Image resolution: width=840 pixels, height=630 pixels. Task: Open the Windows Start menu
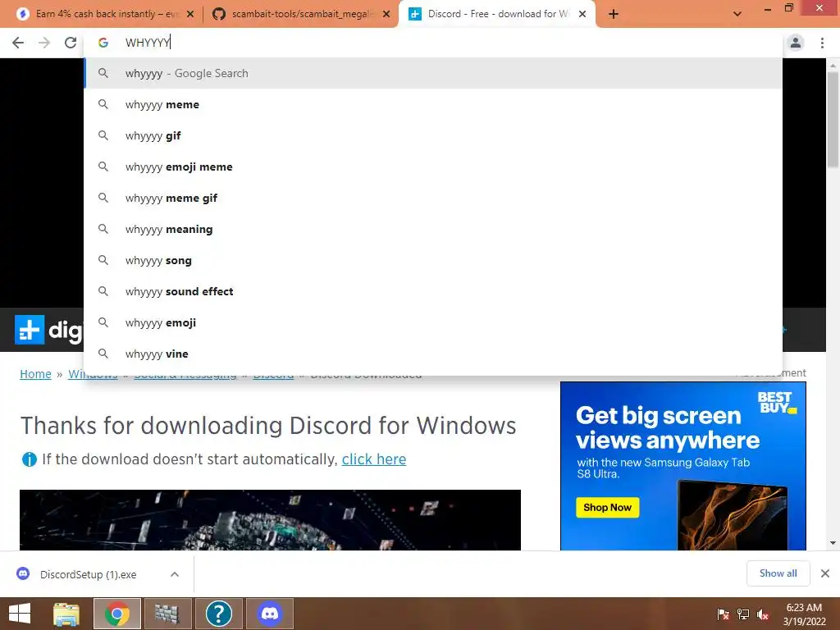coord(20,614)
